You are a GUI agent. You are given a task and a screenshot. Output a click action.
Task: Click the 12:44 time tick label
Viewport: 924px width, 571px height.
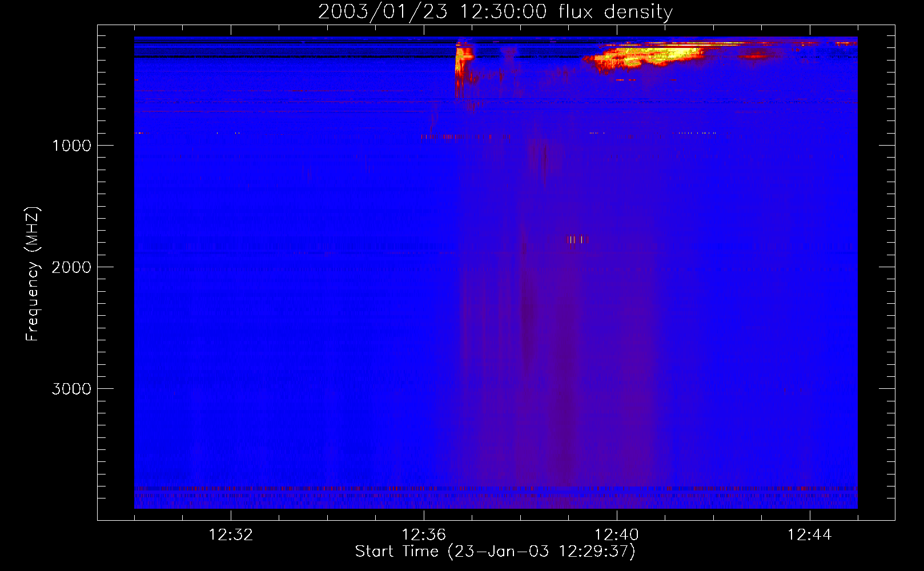click(x=810, y=535)
